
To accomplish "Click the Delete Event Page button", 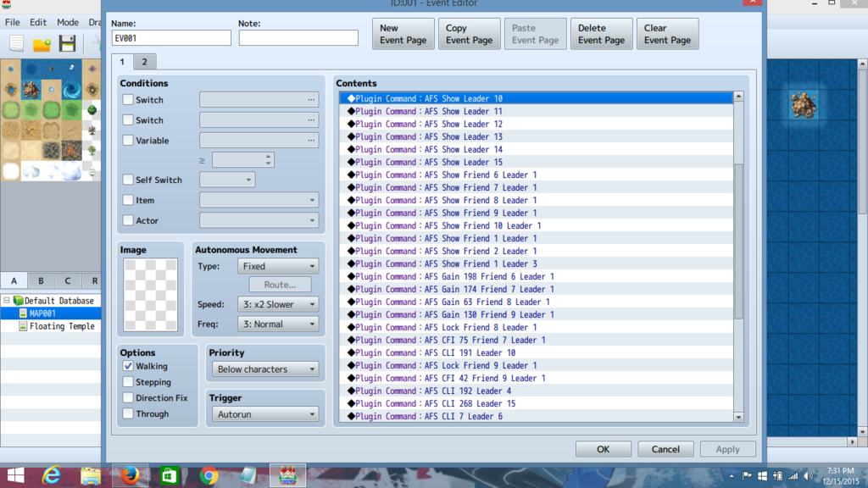I will (601, 34).
